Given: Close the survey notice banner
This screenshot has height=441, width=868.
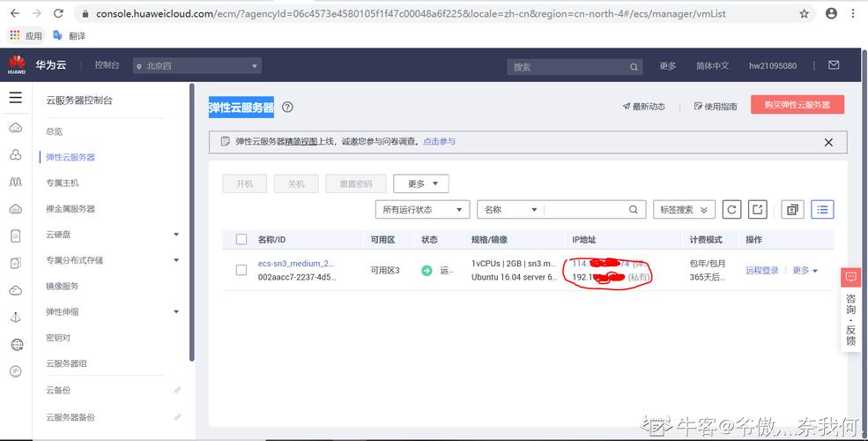Looking at the screenshot, I should [x=828, y=142].
